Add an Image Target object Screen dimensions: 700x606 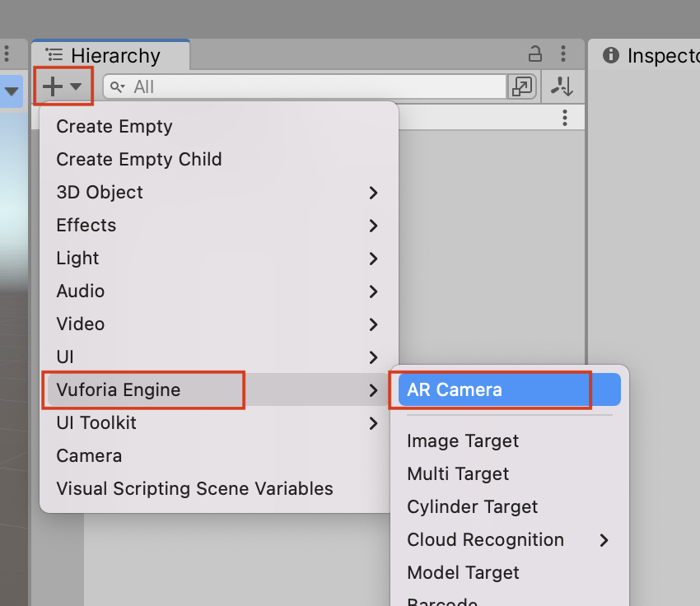tap(463, 441)
